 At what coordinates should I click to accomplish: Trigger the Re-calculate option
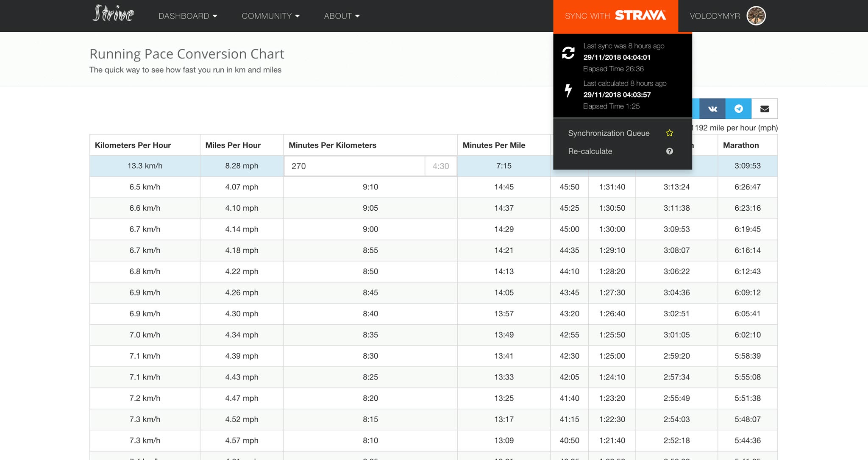590,151
